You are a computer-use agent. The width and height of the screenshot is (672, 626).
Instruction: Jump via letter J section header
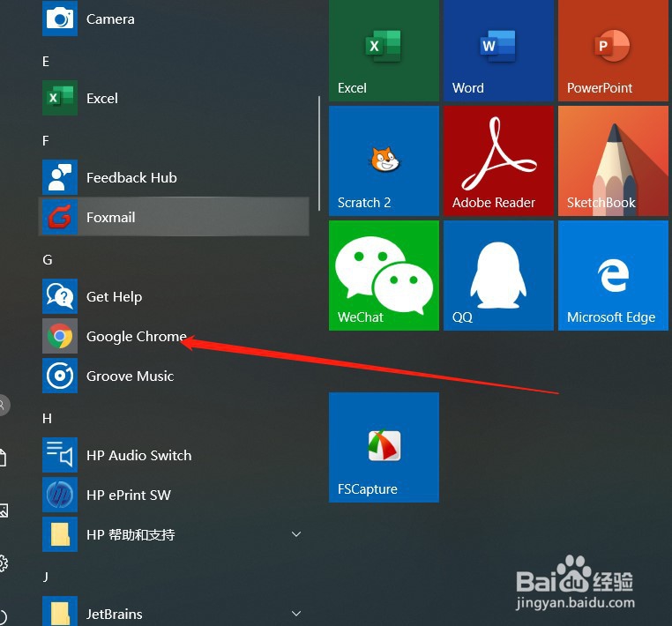(46, 577)
